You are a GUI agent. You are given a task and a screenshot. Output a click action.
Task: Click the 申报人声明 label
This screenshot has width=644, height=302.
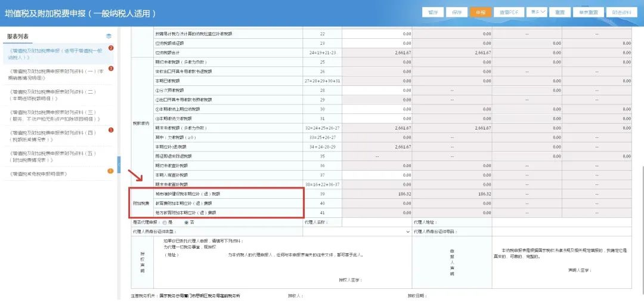pos(452,262)
